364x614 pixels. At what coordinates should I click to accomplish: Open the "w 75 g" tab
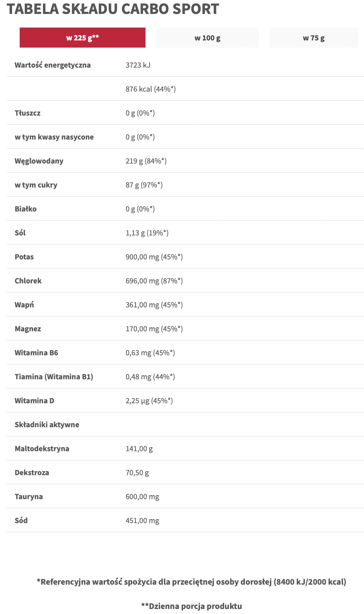click(314, 38)
